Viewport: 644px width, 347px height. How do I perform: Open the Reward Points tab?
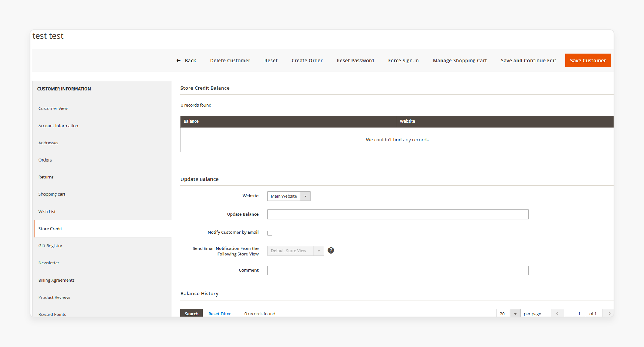(52, 314)
